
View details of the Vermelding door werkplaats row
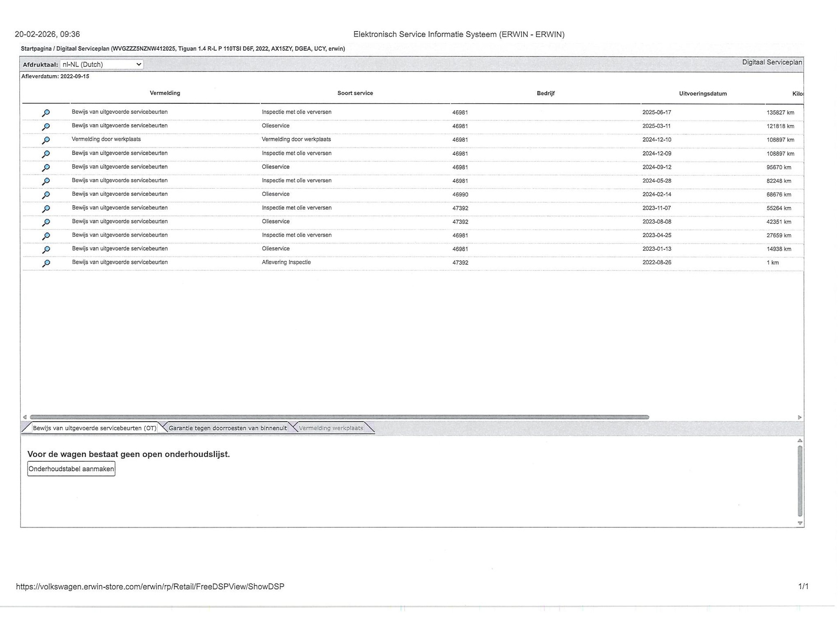tap(45, 140)
